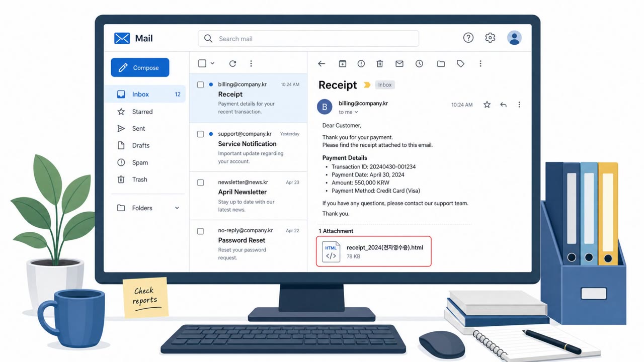644x362 pixels.
Task: Open the April Newsletter email
Action: coord(248,196)
